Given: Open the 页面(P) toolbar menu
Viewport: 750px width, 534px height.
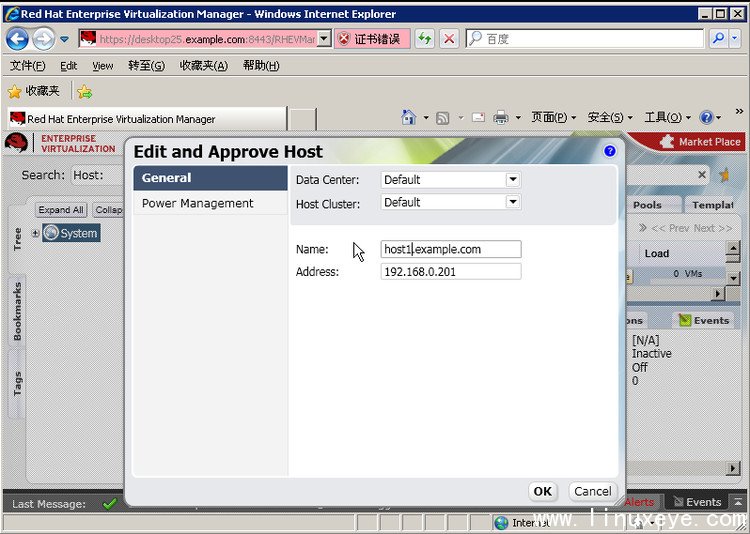Looking at the screenshot, I should pyautogui.click(x=553, y=117).
